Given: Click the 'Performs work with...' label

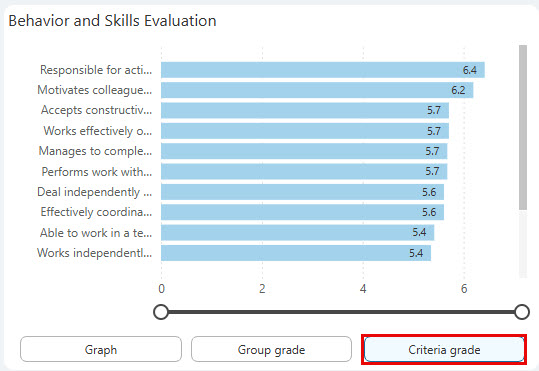Looking at the screenshot, I should (97, 171).
